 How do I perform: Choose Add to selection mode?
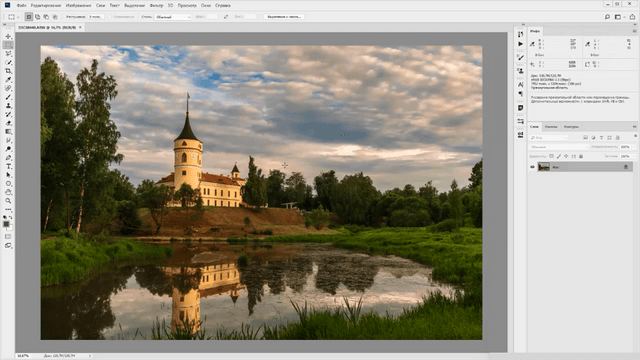(38, 17)
